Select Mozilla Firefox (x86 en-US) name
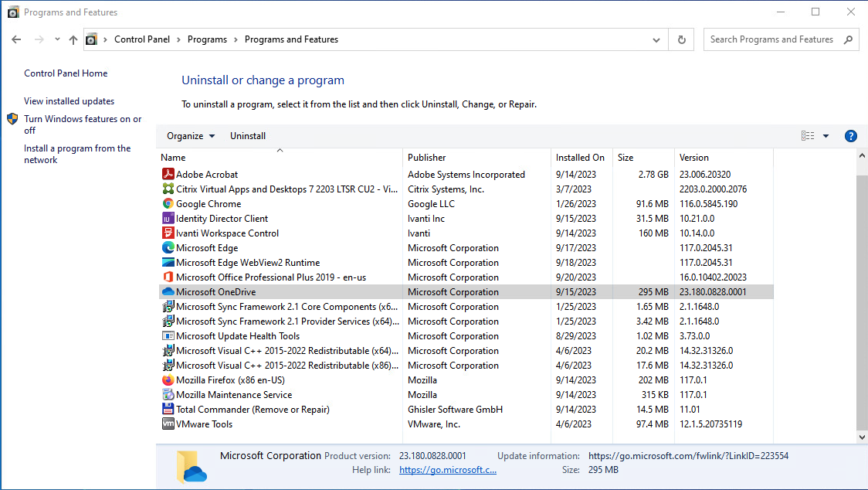The image size is (868, 490). 230,379
